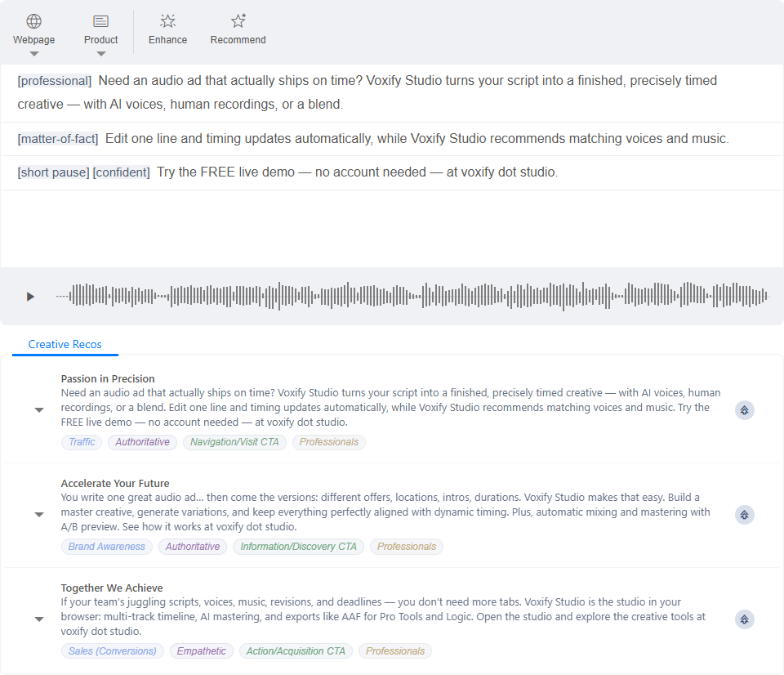Click the Authoritative tag under Passion in Precision
784x675 pixels.
click(142, 442)
